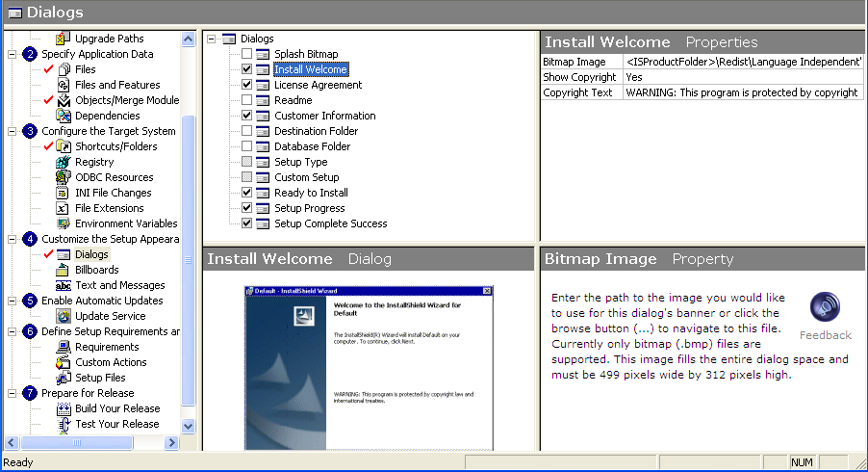Click the Ready status bar text

click(18, 462)
